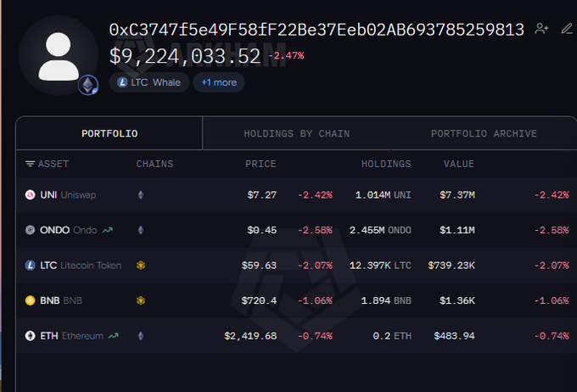Click the $1.11M value cell
577x392 pixels.
[457, 230]
